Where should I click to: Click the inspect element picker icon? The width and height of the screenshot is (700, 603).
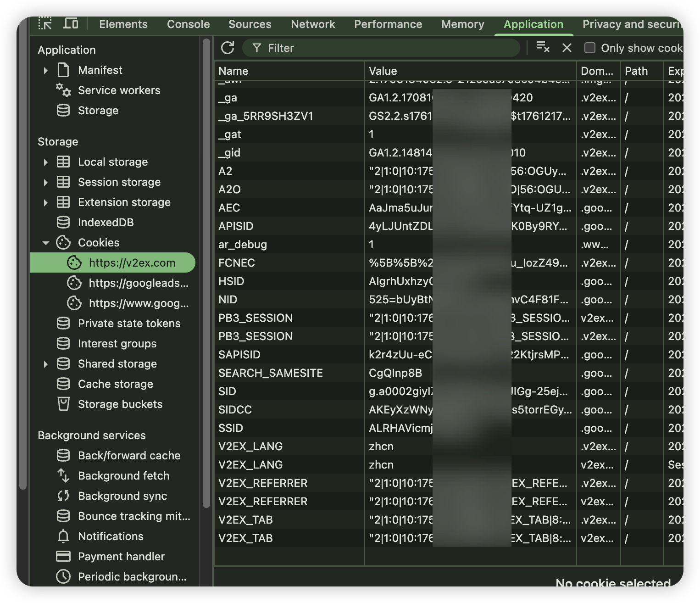click(x=45, y=23)
